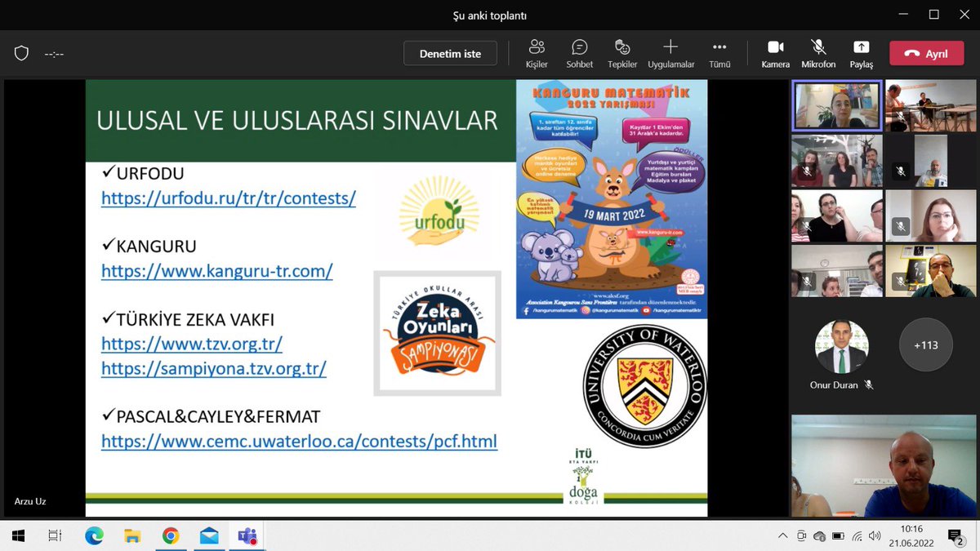Viewport: 980px width, 551px height.
Task: Select the highlighted active speaker video tile
Action: (837, 106)
